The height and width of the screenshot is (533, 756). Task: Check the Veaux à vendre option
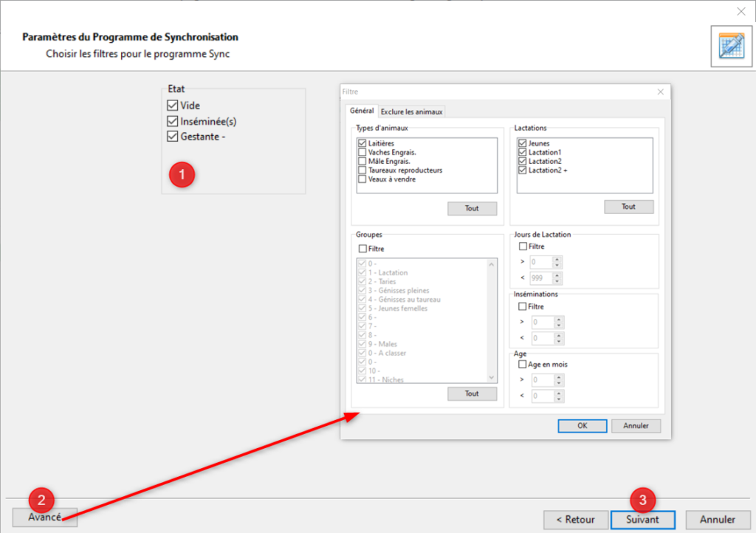(362, 179)
